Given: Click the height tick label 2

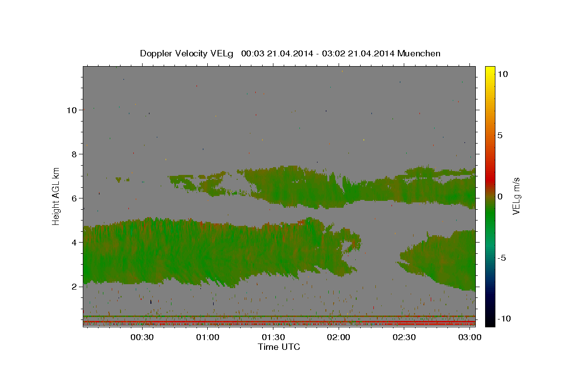Looking at the screenshot, I should 74,287.
